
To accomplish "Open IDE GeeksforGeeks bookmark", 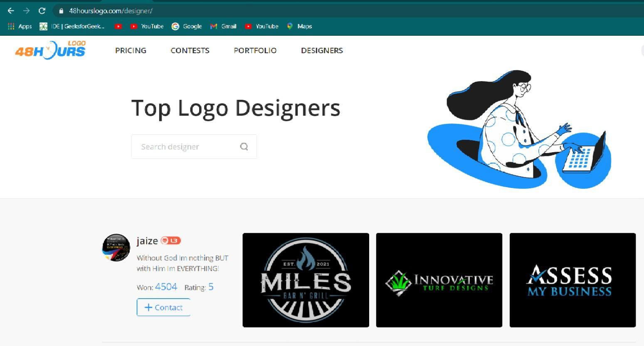I will click(x=72, y=26).
